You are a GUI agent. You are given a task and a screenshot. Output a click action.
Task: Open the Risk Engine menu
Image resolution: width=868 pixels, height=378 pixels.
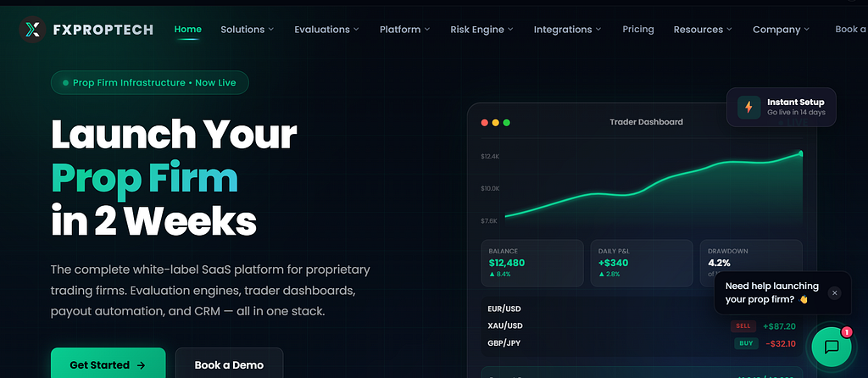click(481, 30)
